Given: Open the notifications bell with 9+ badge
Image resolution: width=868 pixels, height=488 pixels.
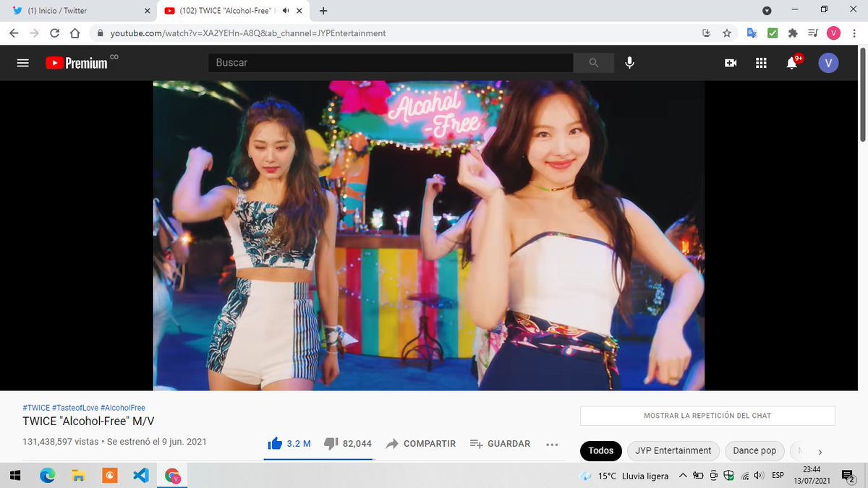Looking at the screenshot, I should (793, 62).
